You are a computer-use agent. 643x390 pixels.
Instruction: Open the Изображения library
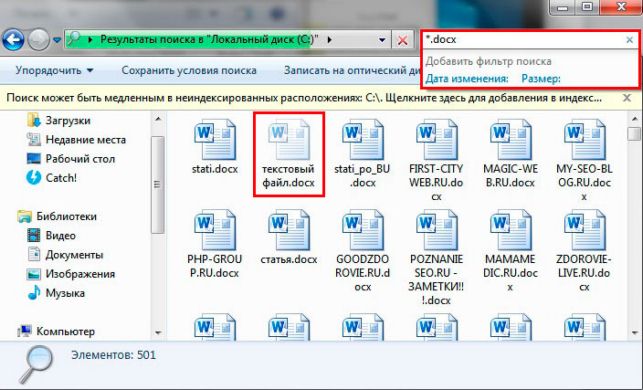coord(71,274)
